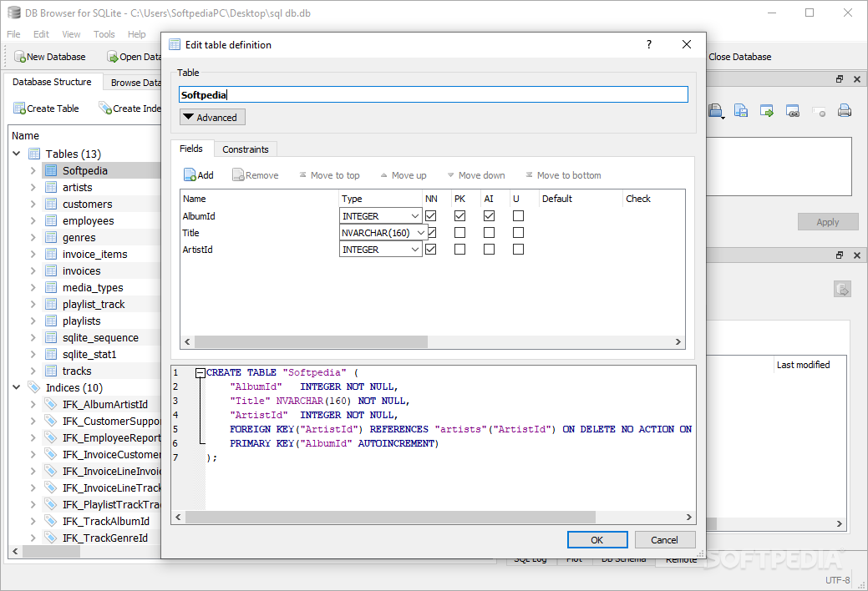
Task: Click the dialog help question mark
Action: 649,44
